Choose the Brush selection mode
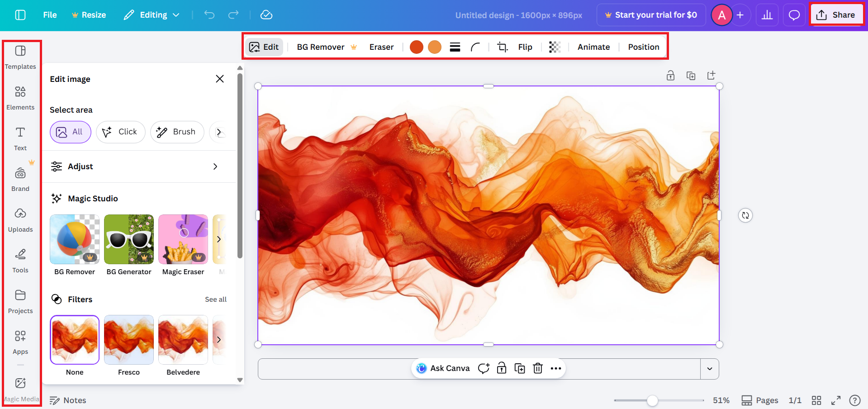The height and width of the screenshot is (409, 868). (176, 132)
